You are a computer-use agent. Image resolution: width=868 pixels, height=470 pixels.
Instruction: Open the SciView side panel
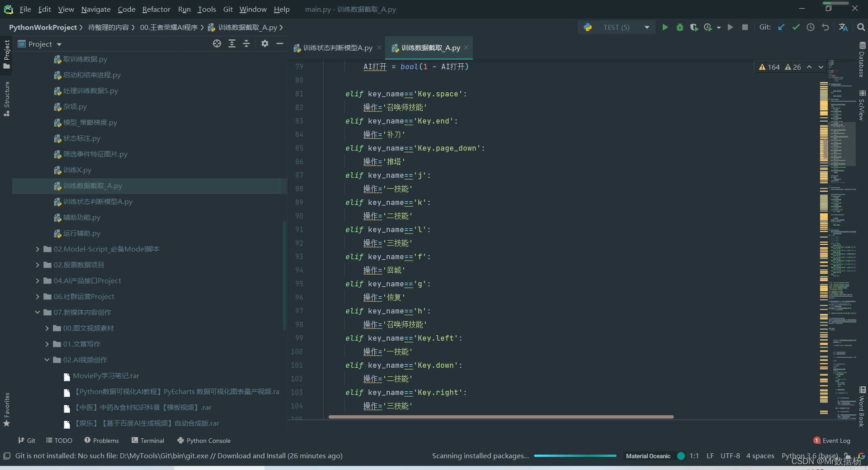862,105
